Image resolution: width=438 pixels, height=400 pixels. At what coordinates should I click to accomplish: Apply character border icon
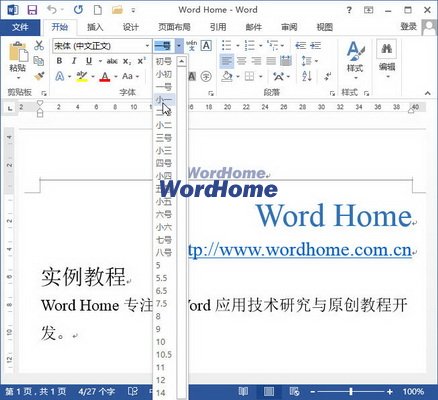click(206, 45)
